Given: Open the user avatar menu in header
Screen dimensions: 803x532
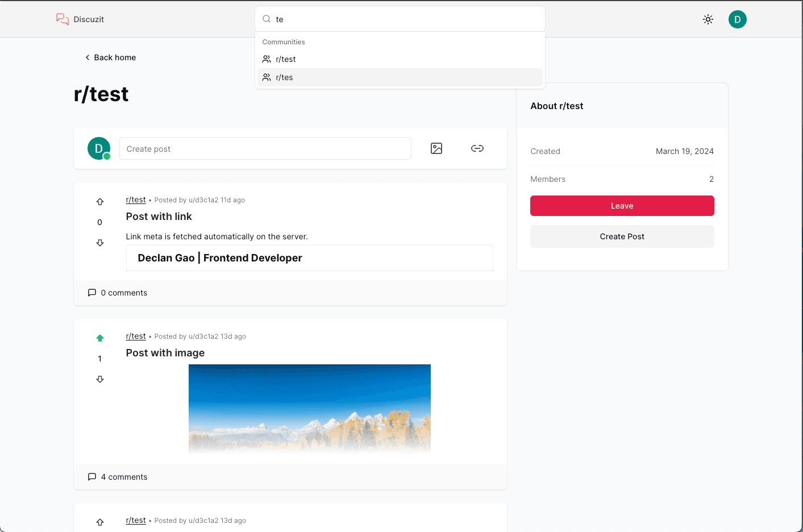Looking at the screenshot, I should click(738, 19).
